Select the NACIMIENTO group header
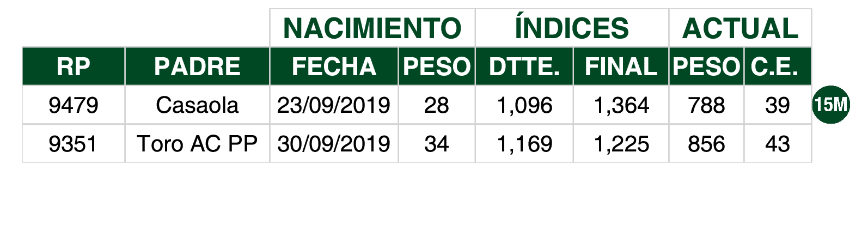This screenshot has width=868, height=225. (x=372, y=28)
